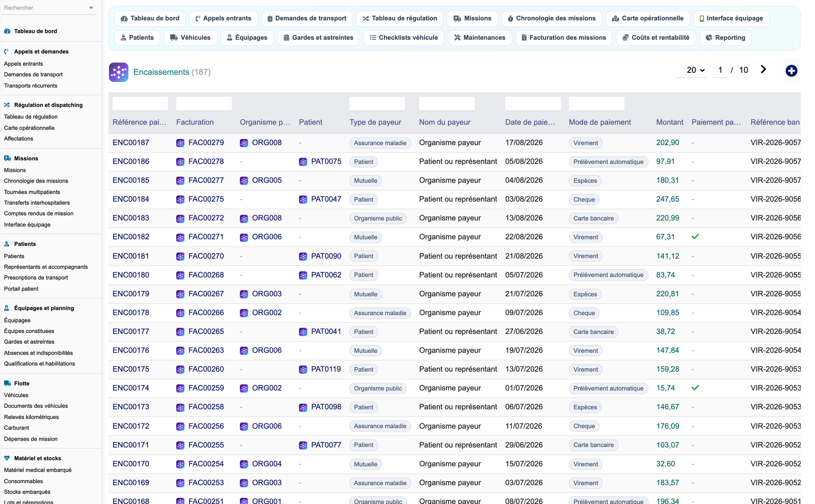Switch to the Carte opérationnelle tab
Screen dimensions: 815x504
647,18
